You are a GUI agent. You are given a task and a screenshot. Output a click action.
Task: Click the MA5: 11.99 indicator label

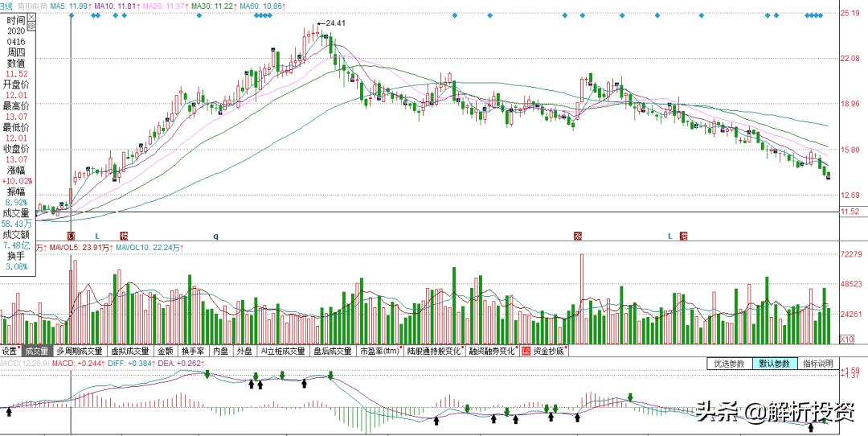point(68,6)
